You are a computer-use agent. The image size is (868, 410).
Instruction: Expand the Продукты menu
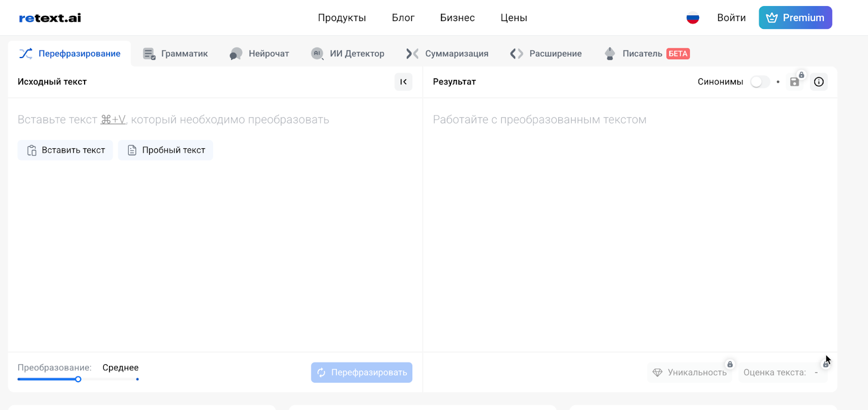(342, 18)
